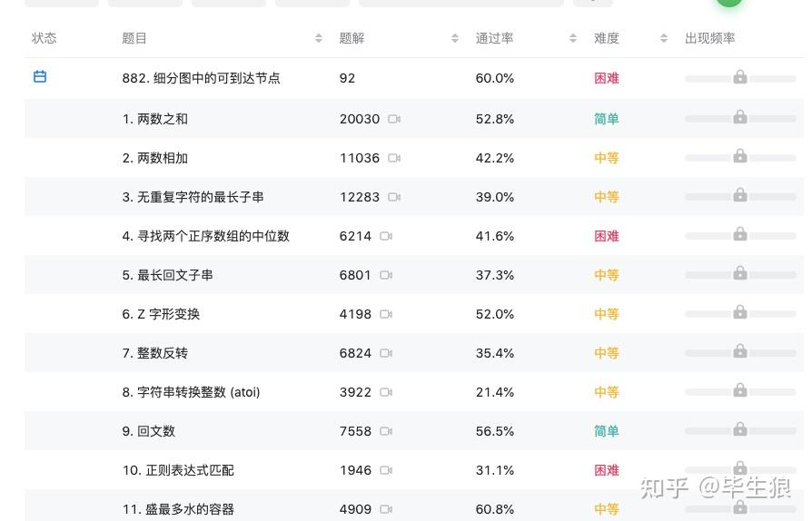Image resolution: width=812 pixels, height=521 pixels.
Task: Click 简单 difficulty tag for 回文数
Action: click(607, 431)
